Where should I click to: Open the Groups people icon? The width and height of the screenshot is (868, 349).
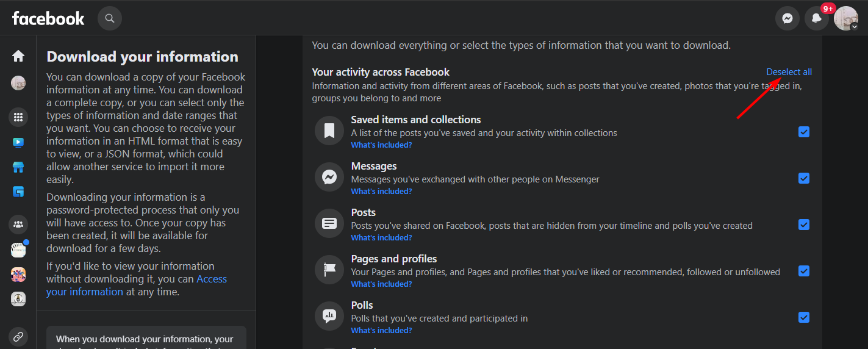tap(18, 225)
